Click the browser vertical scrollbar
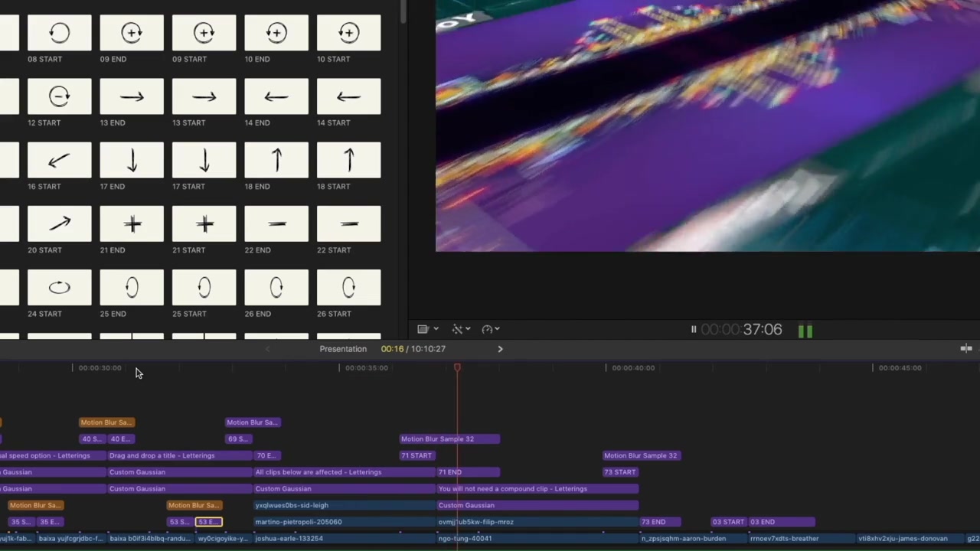This screenshot has height=551, width=980. click(403, 11)
